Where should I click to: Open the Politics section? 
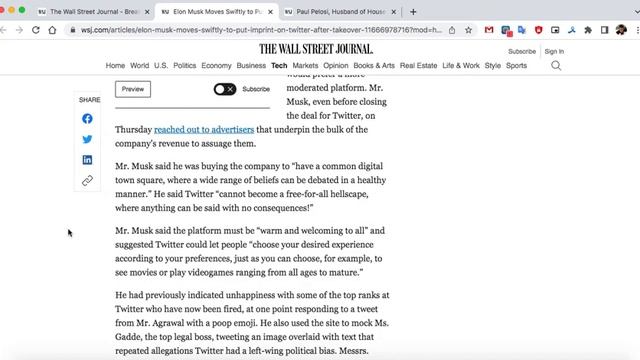(184, 65)
